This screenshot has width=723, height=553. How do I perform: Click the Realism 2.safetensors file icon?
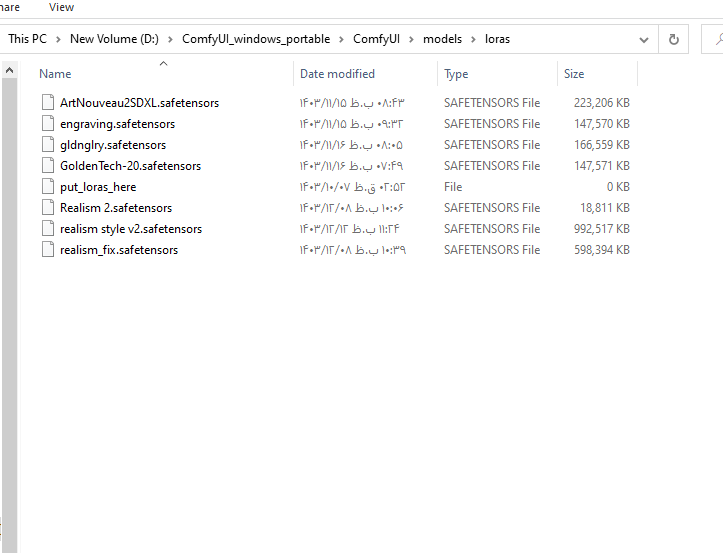pos(48,208)
